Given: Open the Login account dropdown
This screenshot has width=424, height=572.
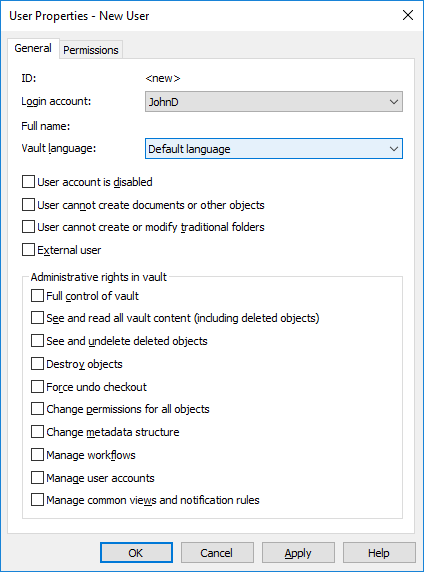Looking at the screenshot, I should (274, 101).
